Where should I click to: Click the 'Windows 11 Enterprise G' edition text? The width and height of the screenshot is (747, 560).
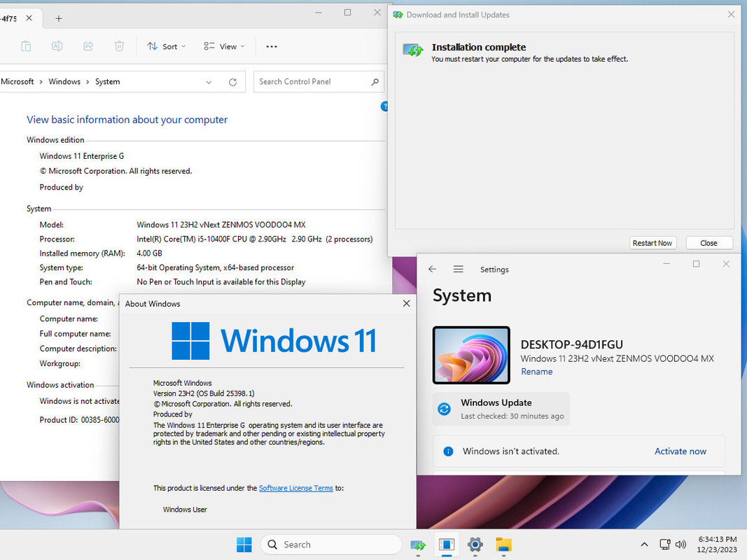81,156
